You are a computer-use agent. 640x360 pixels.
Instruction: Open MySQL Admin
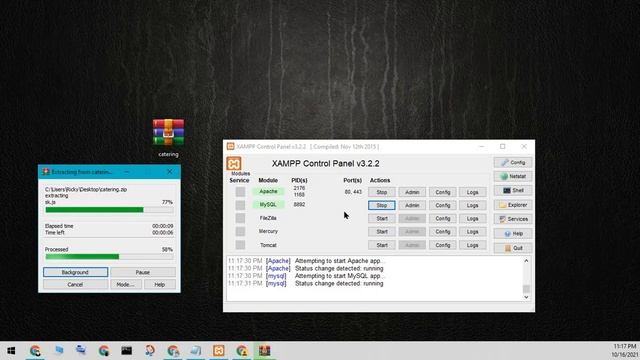[412, 205]
